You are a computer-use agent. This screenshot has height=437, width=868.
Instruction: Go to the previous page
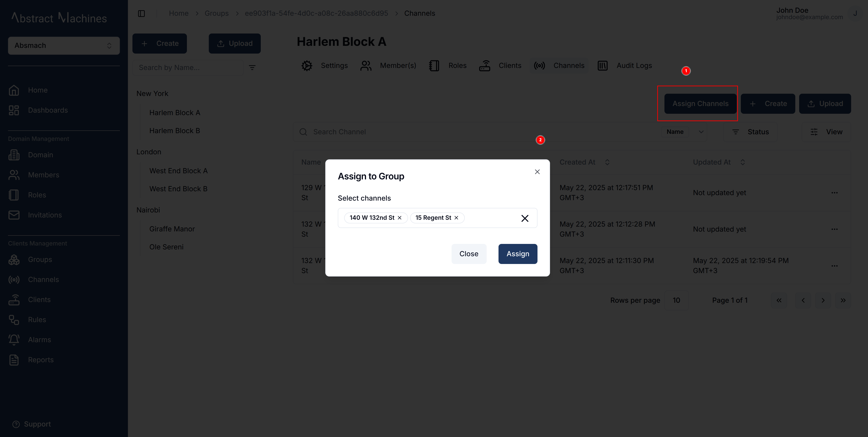[803, 300]
